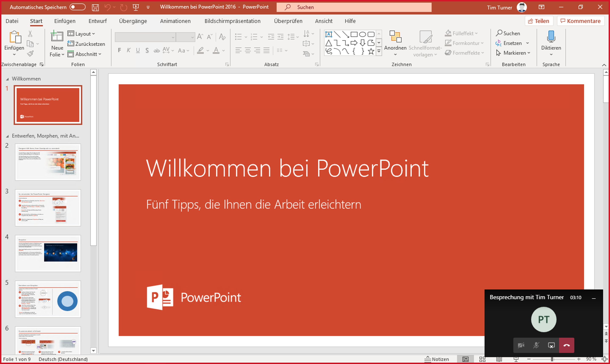The width and height of the screenshot is (610, 364).
Task: Select the rectangle shape
Action: coord(354,34)
